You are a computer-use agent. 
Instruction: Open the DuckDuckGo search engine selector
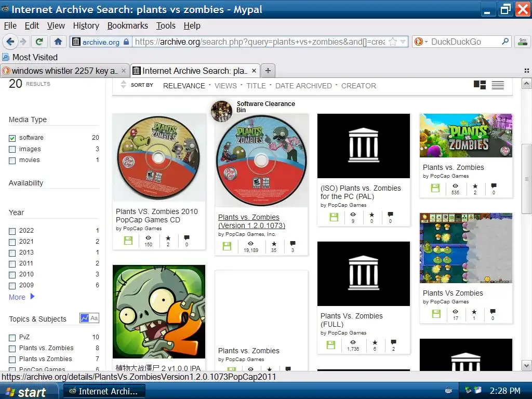421,42
